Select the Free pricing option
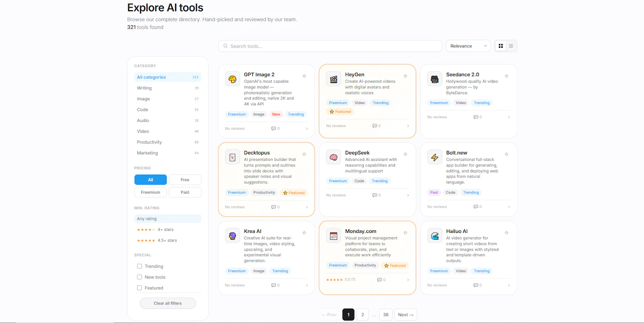The image size is (644, 323). tap(185, 180)
